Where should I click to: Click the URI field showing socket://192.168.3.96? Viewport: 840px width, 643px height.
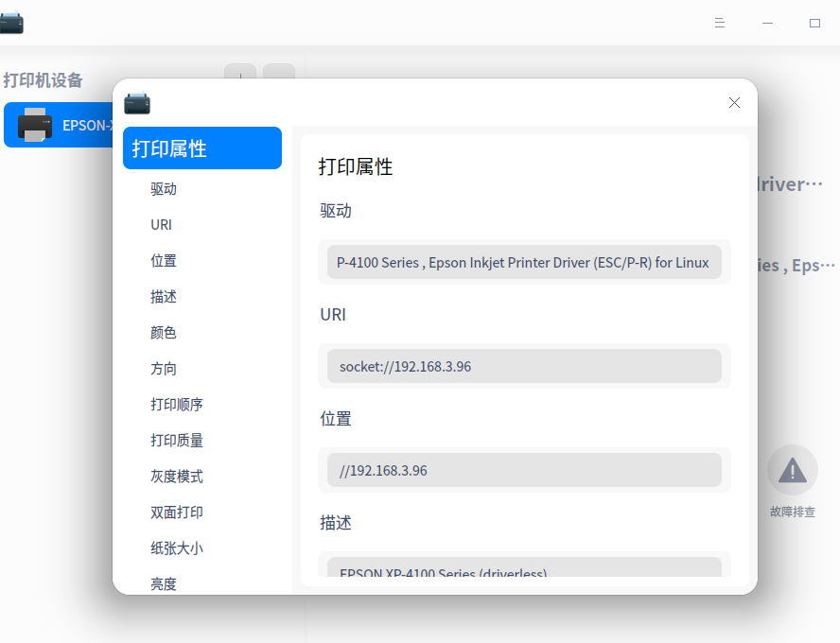(524, 366)
